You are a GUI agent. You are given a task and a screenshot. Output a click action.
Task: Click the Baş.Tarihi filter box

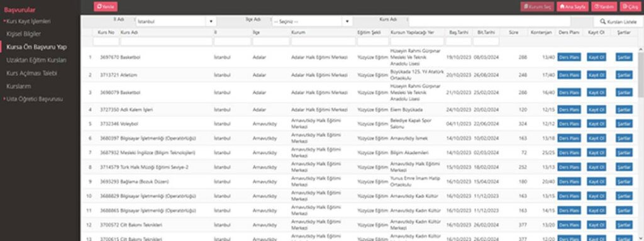tap(458, 41)
